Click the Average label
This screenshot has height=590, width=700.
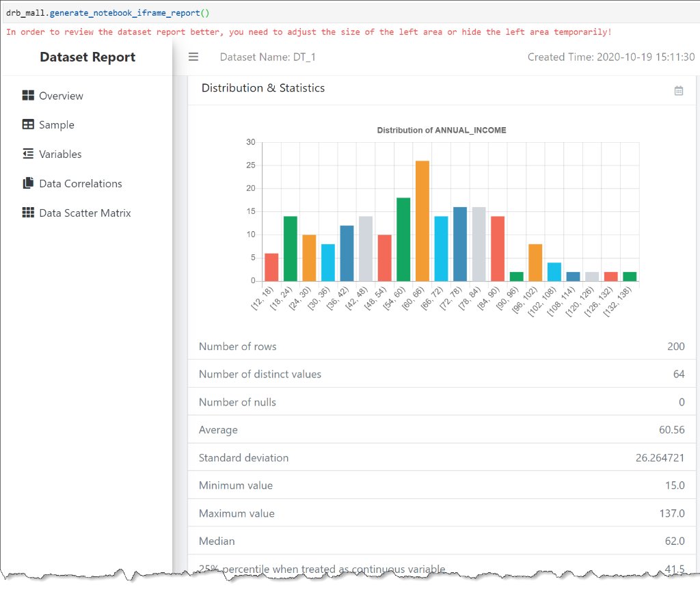(218, 430)
